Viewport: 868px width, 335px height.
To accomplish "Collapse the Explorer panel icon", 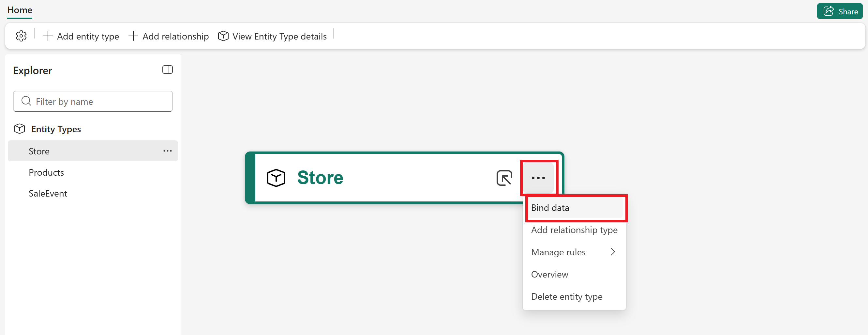I will pyautogui.click(x=168, y=70).
